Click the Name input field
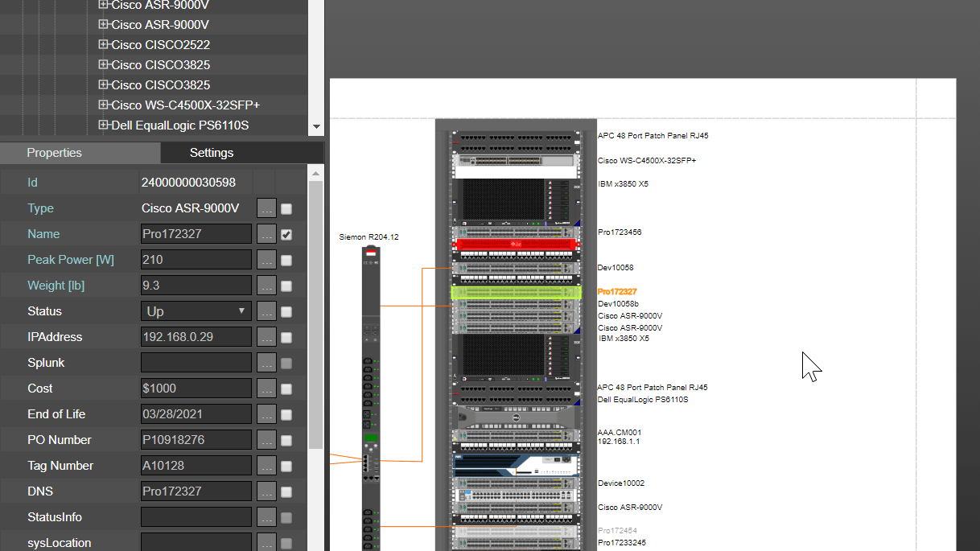980x551 pixels. pos(196,234)
